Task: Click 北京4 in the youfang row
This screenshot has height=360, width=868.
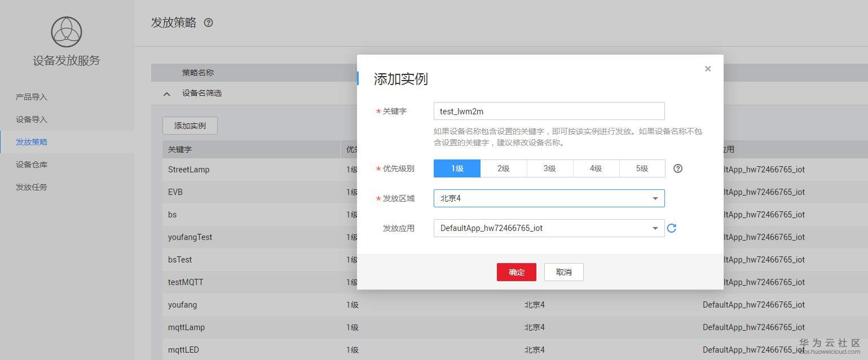Action: coord(535,305)
